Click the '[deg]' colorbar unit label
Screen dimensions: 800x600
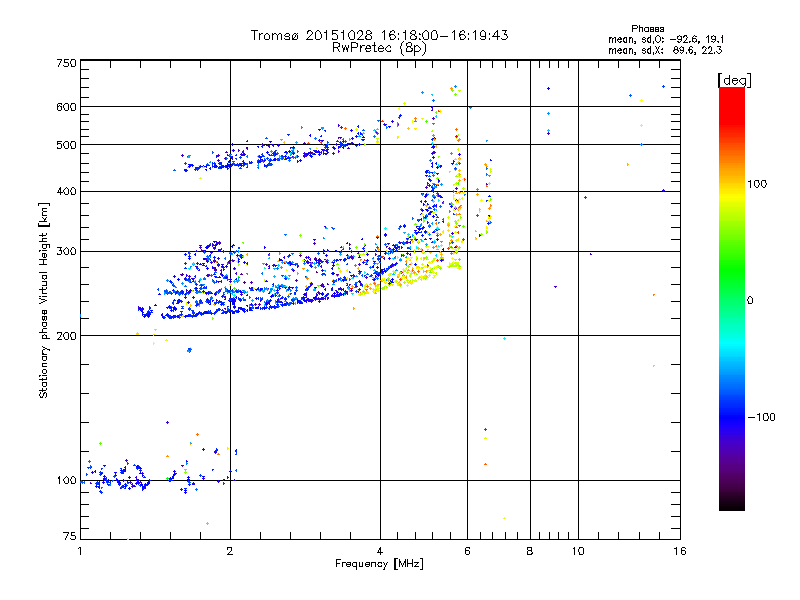pyautogui.click(x=734, y=80)
